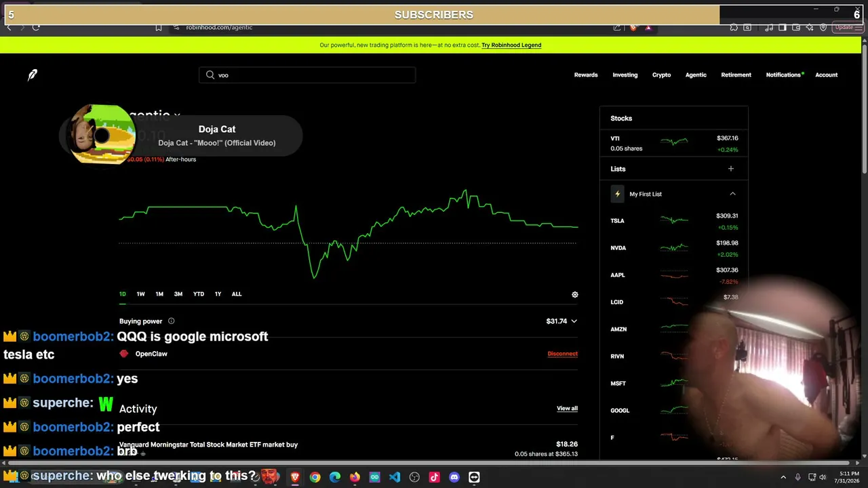868x488 pixels.
Task: Toggle the browser sidebar panel icon
Action: click(783, 27)
